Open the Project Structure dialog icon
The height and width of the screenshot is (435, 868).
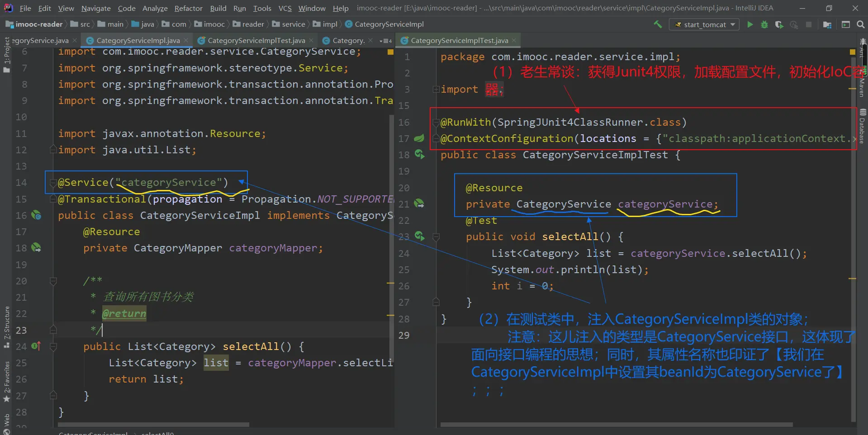pos(827,24)
